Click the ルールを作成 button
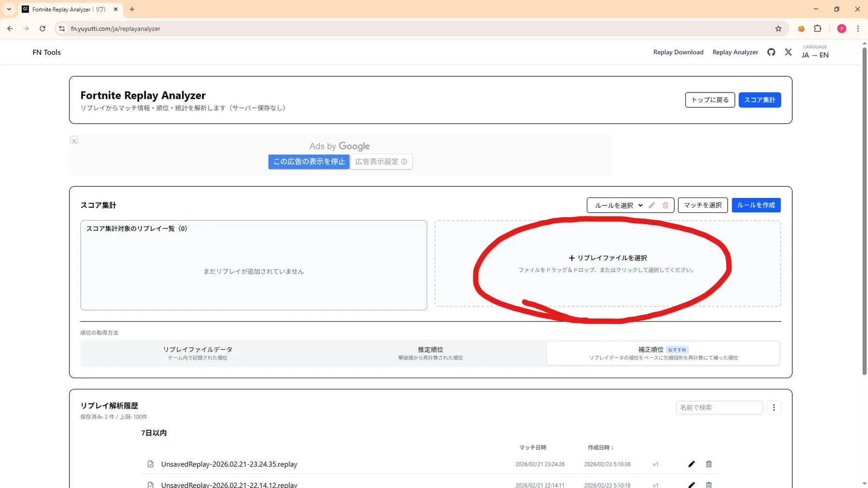The width and height of the screenshot is (868, 488). [756, 205]
